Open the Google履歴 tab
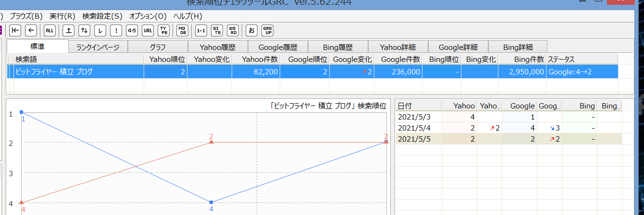 278,47
